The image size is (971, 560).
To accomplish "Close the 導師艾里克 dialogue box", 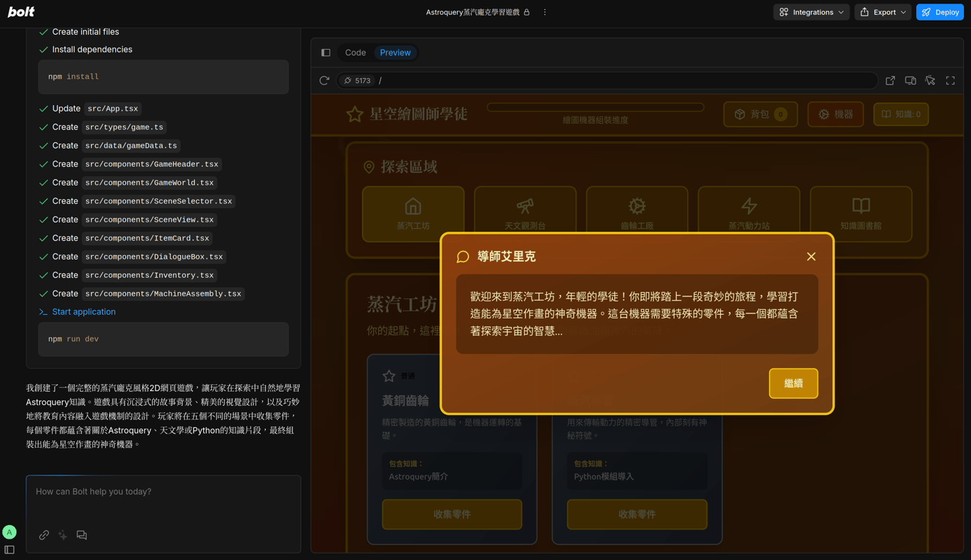I will click(x=811, y=257).
